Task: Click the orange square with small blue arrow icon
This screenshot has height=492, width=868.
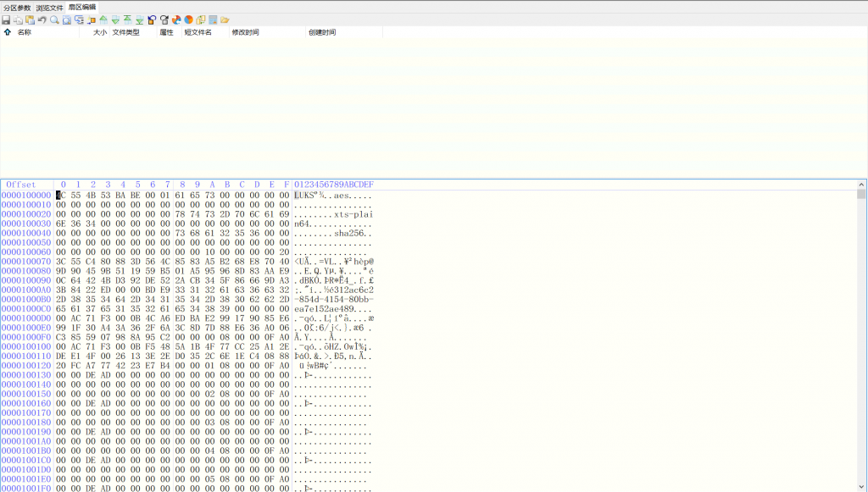Action: pos(91,20)
